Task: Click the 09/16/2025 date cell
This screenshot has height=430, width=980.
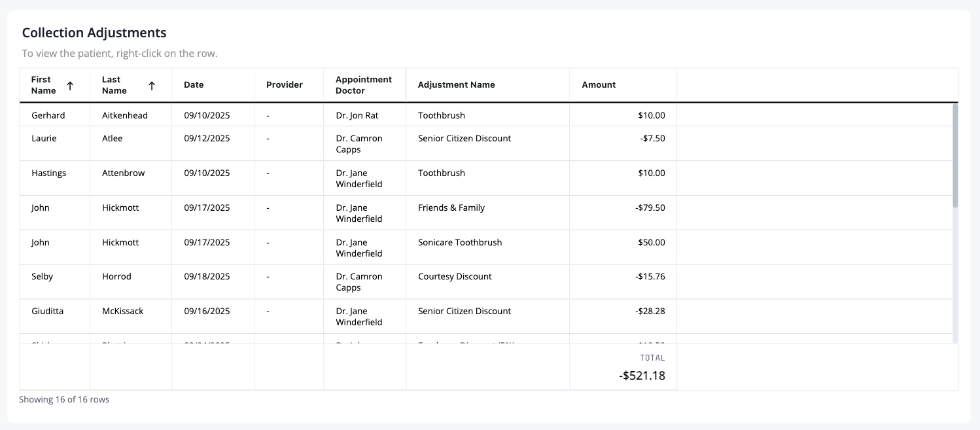Action: click(213, 317)
